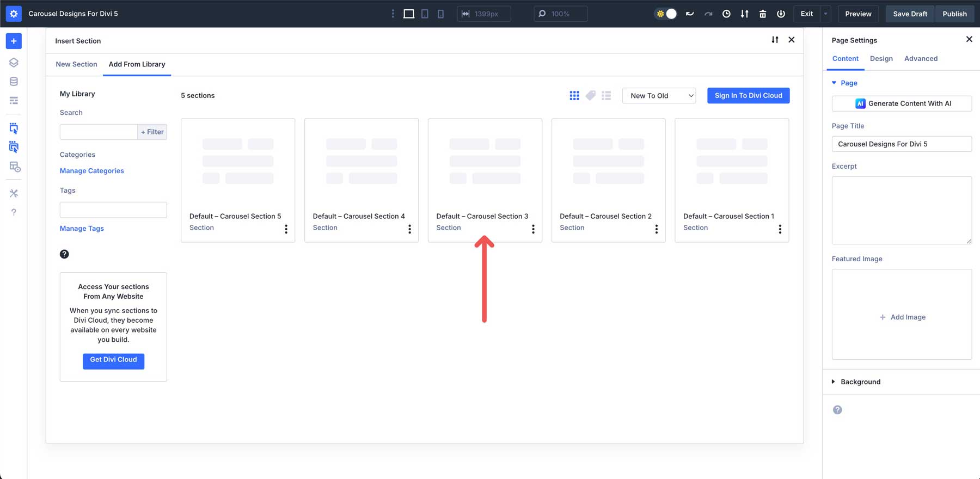Click the undo arrow icon
The height and width of the screenshot is (479, 980).
(x=690, y=14)
